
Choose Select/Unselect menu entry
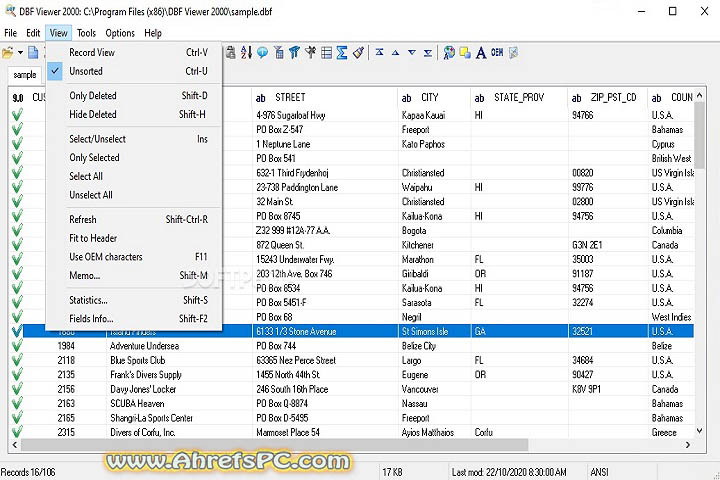135,139
